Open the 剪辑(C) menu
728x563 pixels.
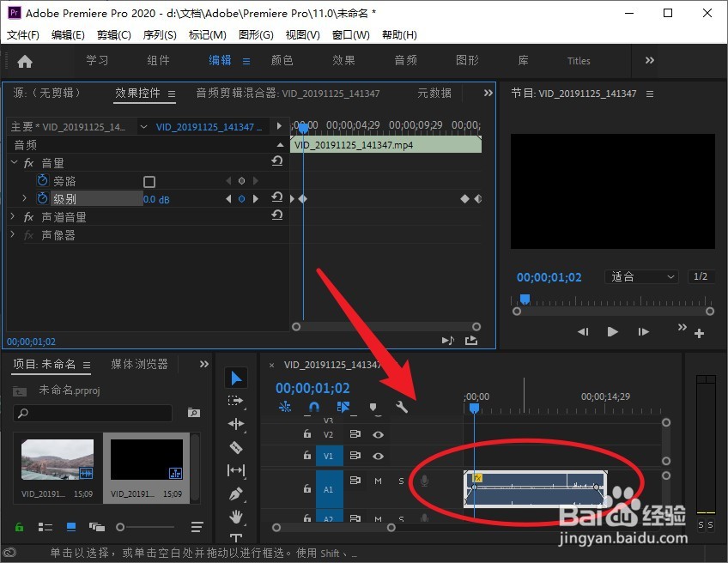113,35
